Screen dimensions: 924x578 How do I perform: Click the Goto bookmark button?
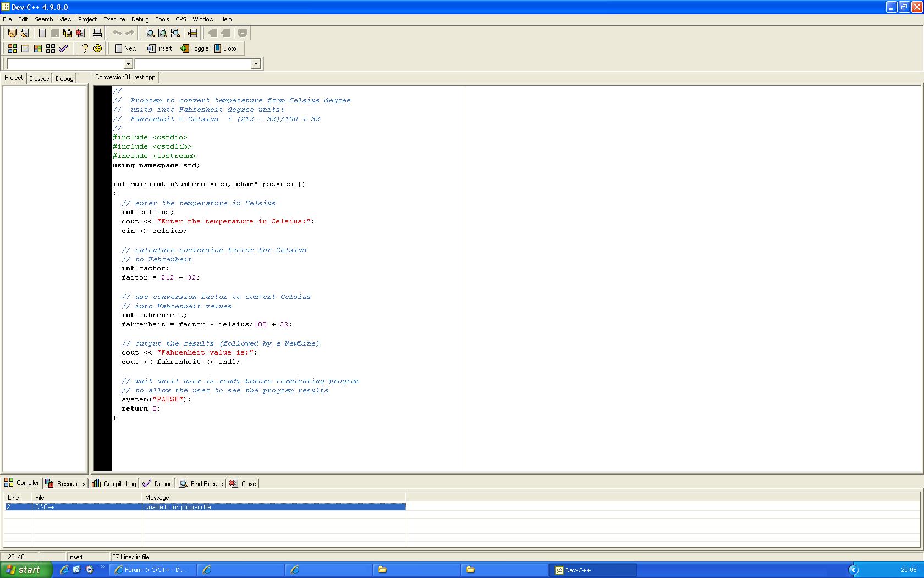click(226, 48)
